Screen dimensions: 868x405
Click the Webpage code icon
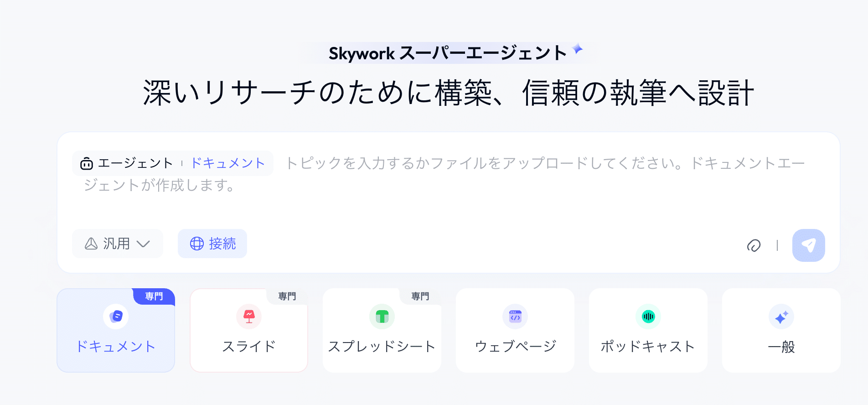pos(515,316)
